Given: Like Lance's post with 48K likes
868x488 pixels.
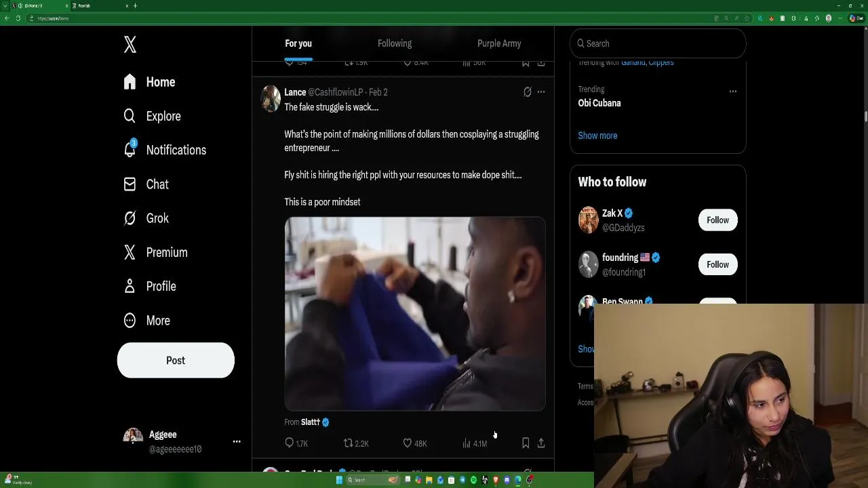Looking at the screenshot, I should tap(414, 443).
